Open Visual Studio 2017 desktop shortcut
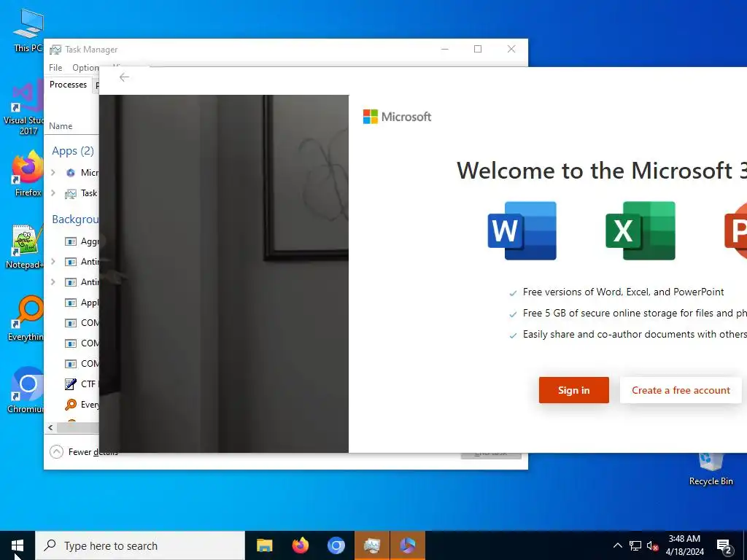The image size is (747, 560). 24,109
